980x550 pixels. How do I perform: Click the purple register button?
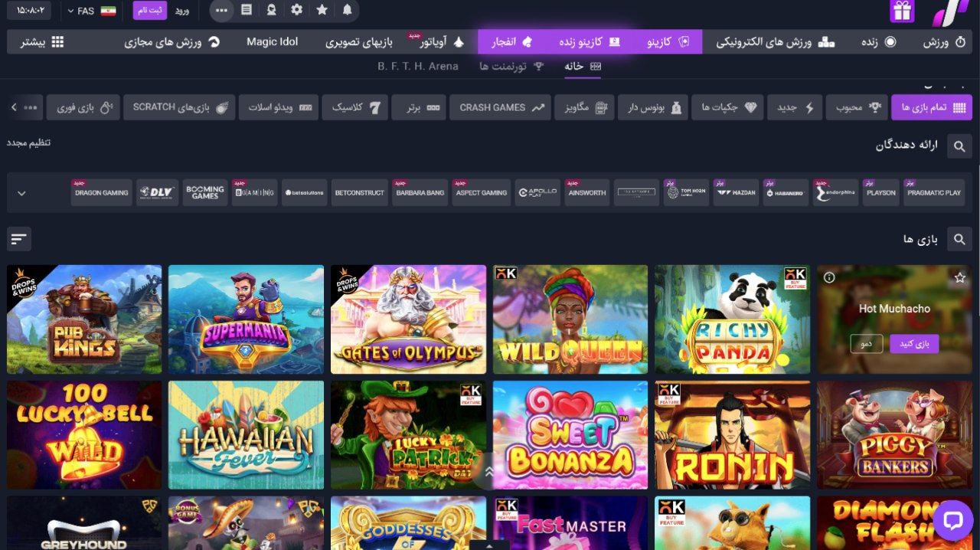click(x=149, y=11)
